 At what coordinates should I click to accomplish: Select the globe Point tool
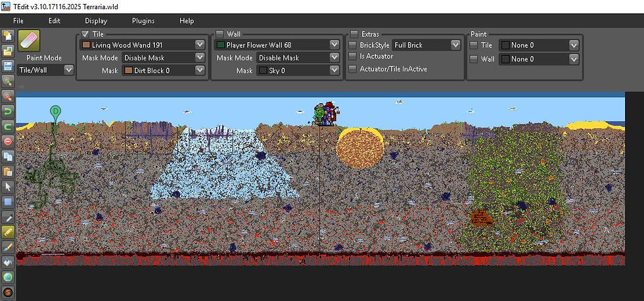(8, 277)
